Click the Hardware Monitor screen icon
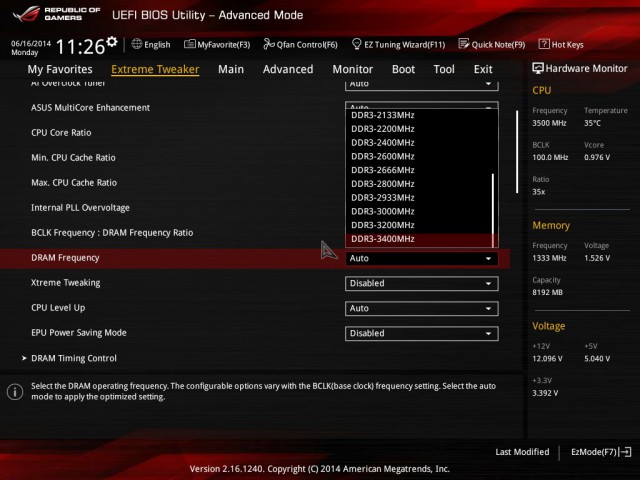The height and width of the screenshot is (480, 640). [x=538, y=69]
